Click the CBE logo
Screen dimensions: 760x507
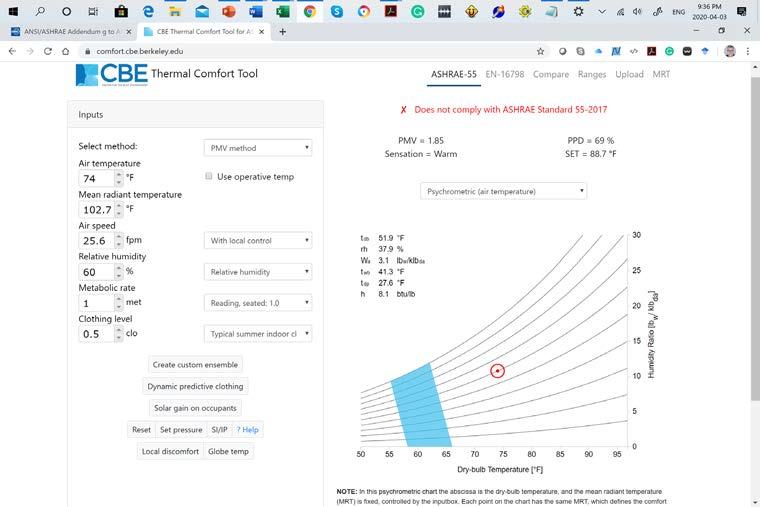[x=111, y=75]
